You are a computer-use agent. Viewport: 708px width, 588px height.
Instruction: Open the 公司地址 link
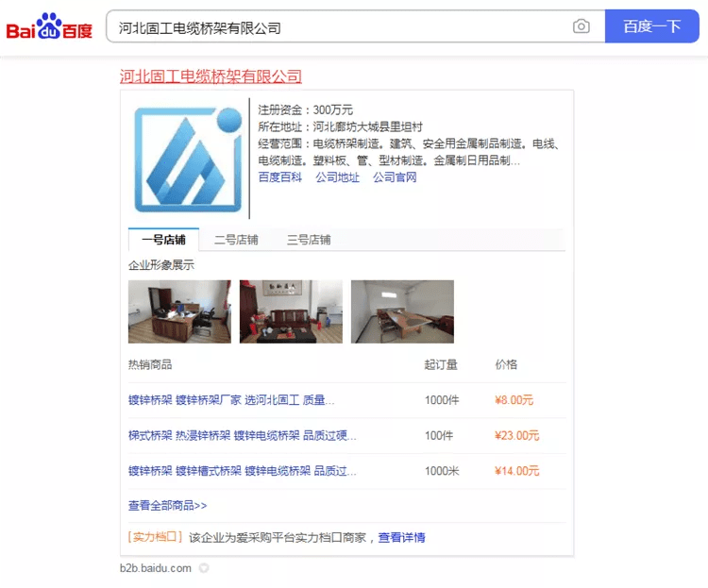click(337, 177)
